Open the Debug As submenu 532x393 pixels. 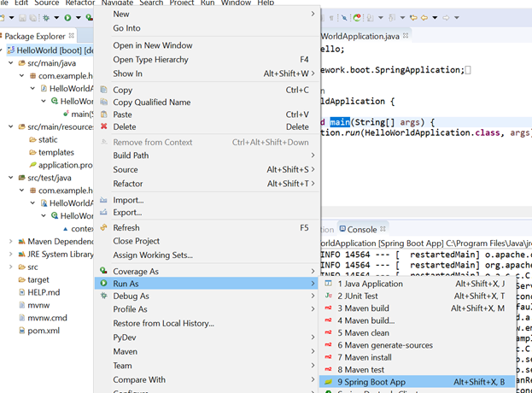point(207,296)
